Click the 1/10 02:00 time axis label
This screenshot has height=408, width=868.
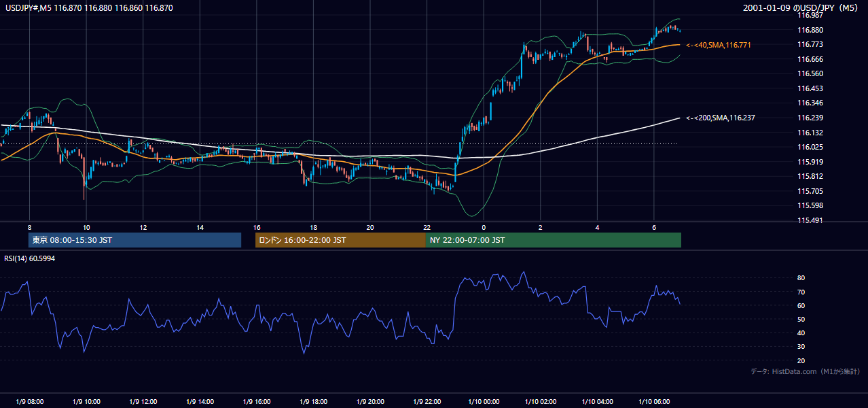pyautogui.click(x=541, y=401)
